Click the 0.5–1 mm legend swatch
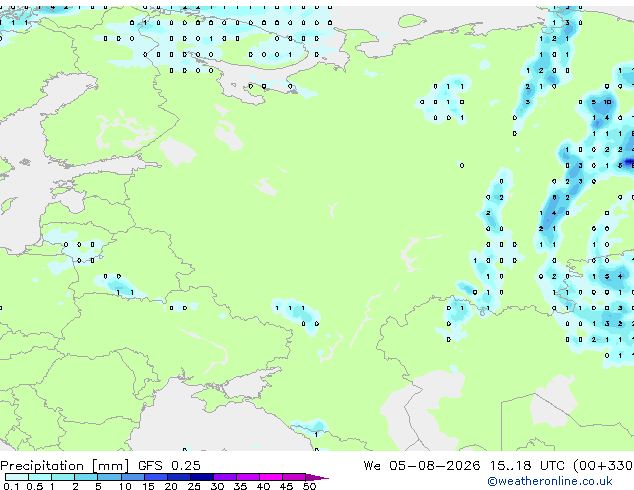The width and height of the screenshot is (634, 490). [40, 477]
